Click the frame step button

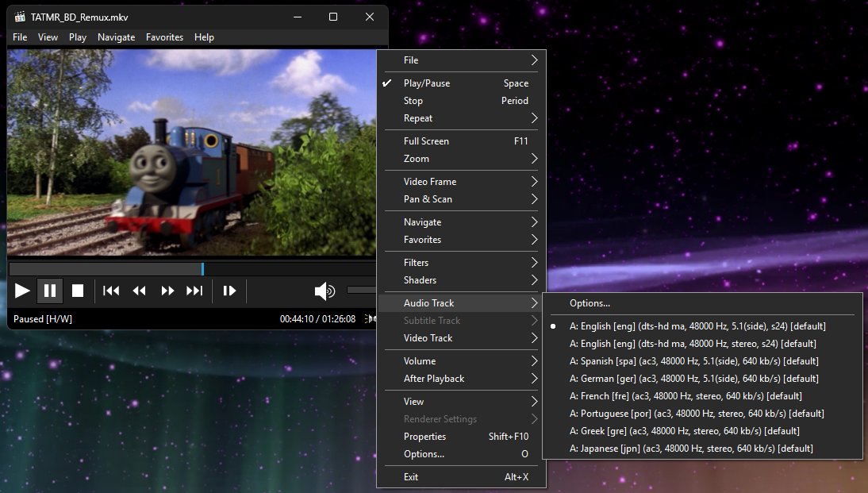(x=229, y=291)
